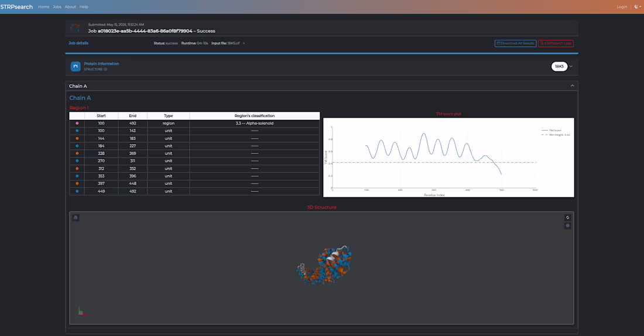Click the Login link
Image resolution: width=644 pixels, height=336 pixels.
tap(622, 6)
